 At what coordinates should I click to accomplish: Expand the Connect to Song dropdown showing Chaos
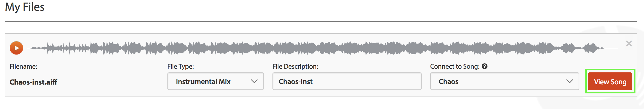[x=504, y=81]
